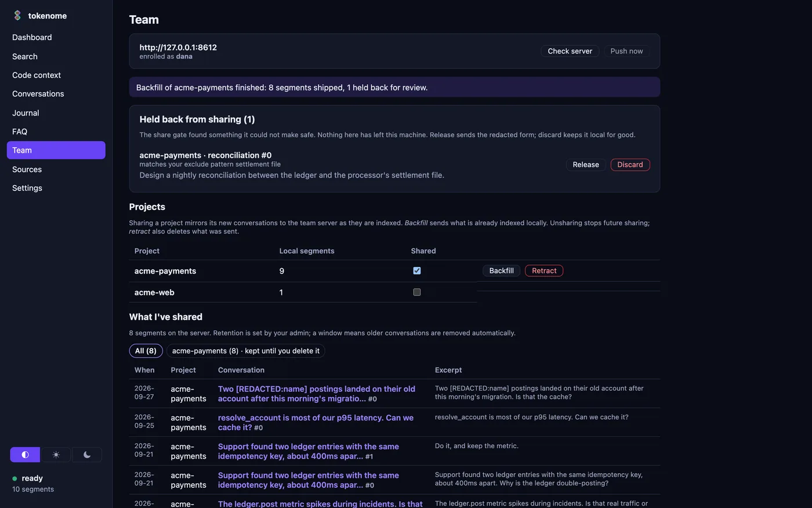This screenshot has height=508, width=812.
Task: Open the idempotency key conversation #1
Action: click(x=309, y=451)
